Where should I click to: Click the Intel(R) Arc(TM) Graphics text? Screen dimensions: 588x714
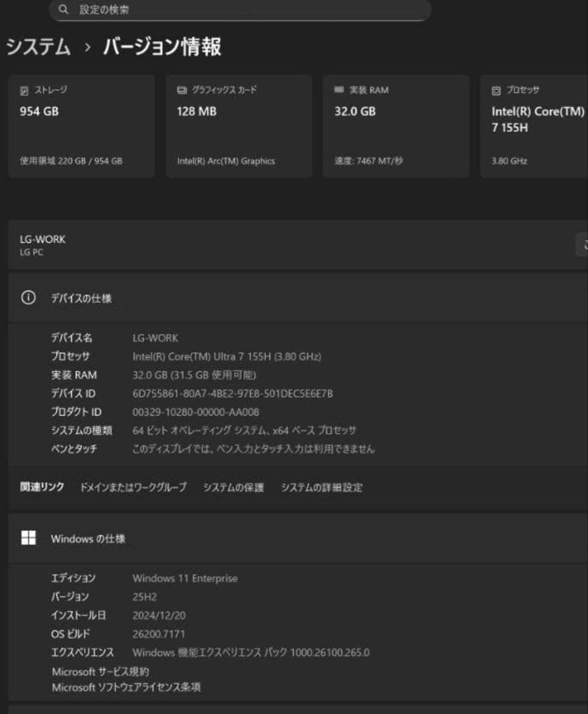pos(226,161)
